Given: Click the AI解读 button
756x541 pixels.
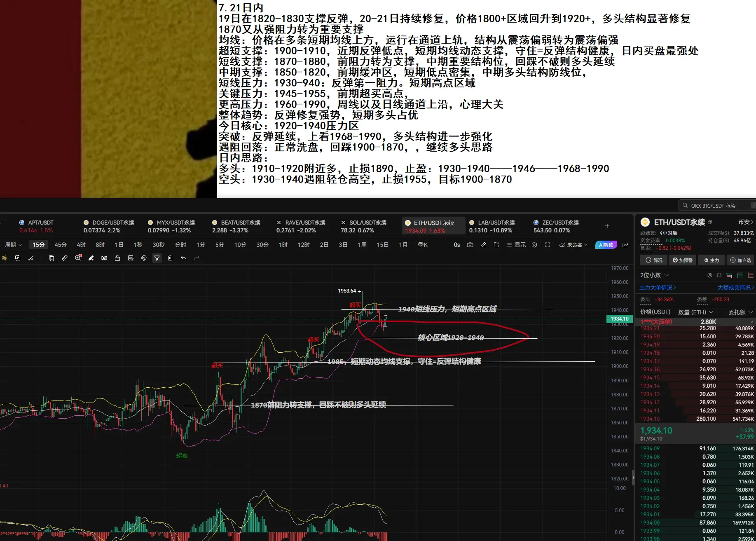Looking at the screenshot, I should click(x=606, y=245).
